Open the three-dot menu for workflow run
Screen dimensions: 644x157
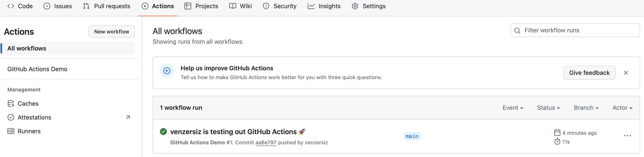point(627,136)
